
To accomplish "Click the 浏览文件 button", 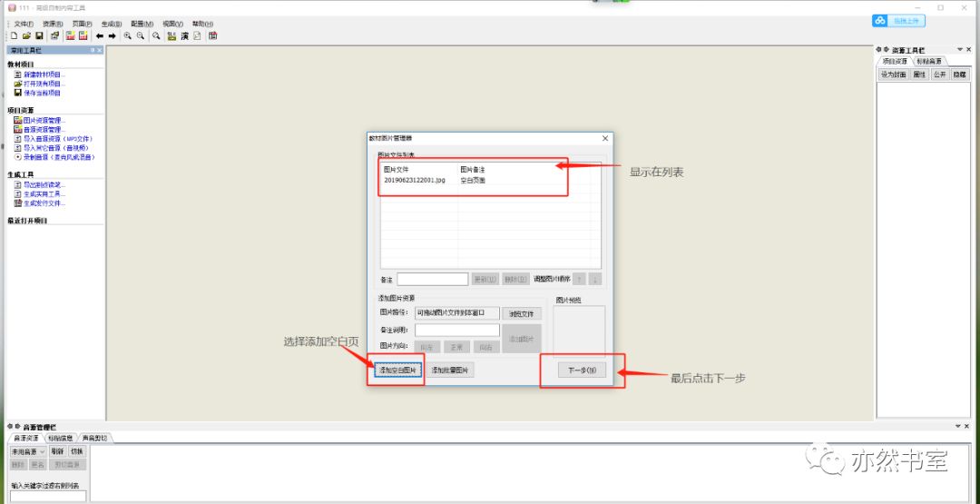I will pyautogui.click(x=521, y=313).
